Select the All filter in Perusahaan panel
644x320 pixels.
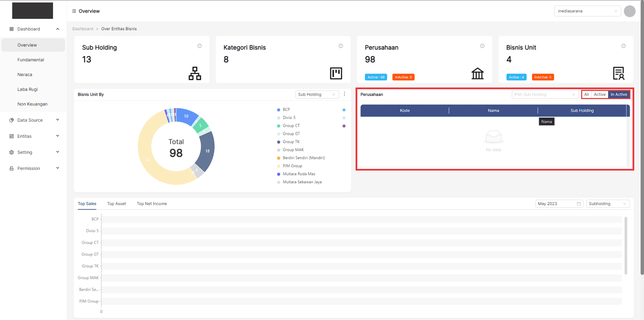click(x=586, y=94)
